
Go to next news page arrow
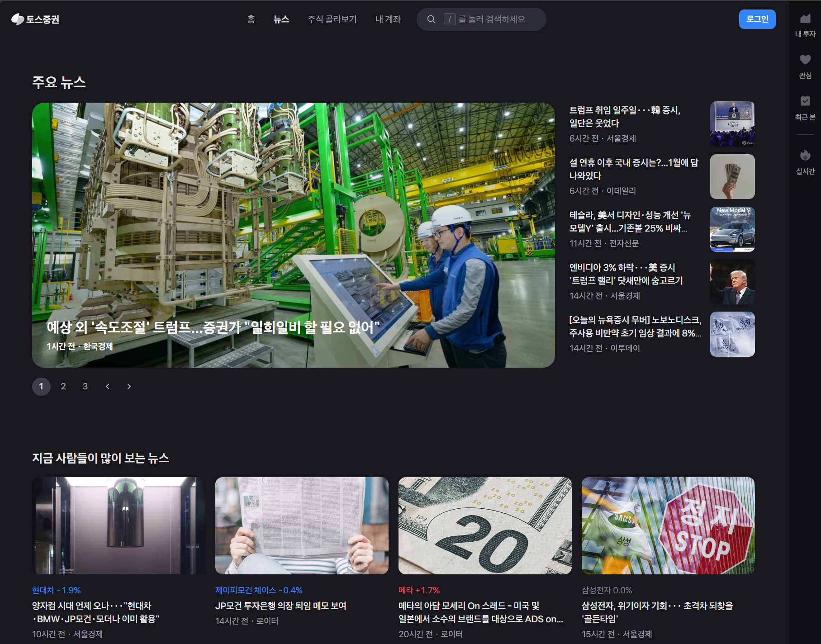click(129, 386)
